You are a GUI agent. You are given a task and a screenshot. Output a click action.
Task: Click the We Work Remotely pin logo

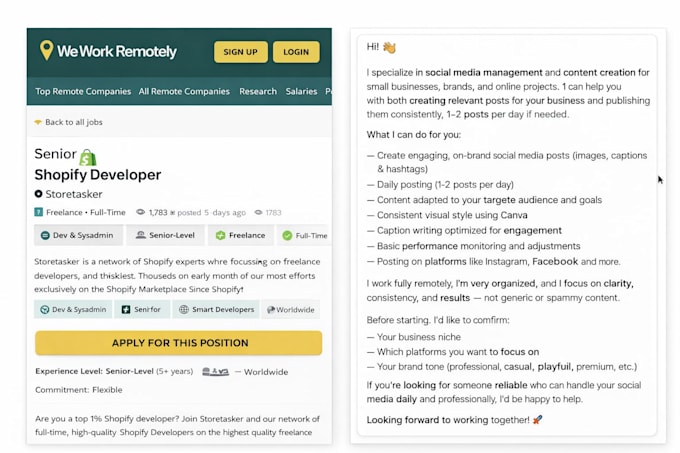coord(46,50)
